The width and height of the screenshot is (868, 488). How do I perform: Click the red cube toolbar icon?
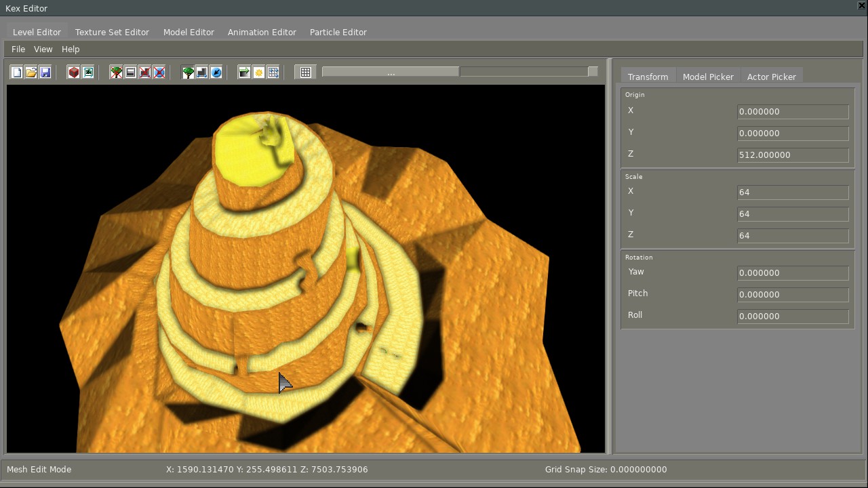[74, 73]
